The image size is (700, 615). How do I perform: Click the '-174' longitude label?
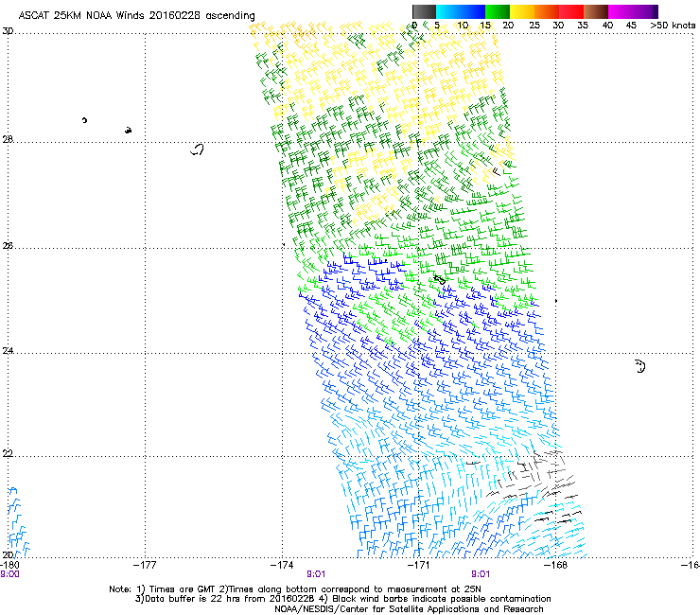[282, 565]
